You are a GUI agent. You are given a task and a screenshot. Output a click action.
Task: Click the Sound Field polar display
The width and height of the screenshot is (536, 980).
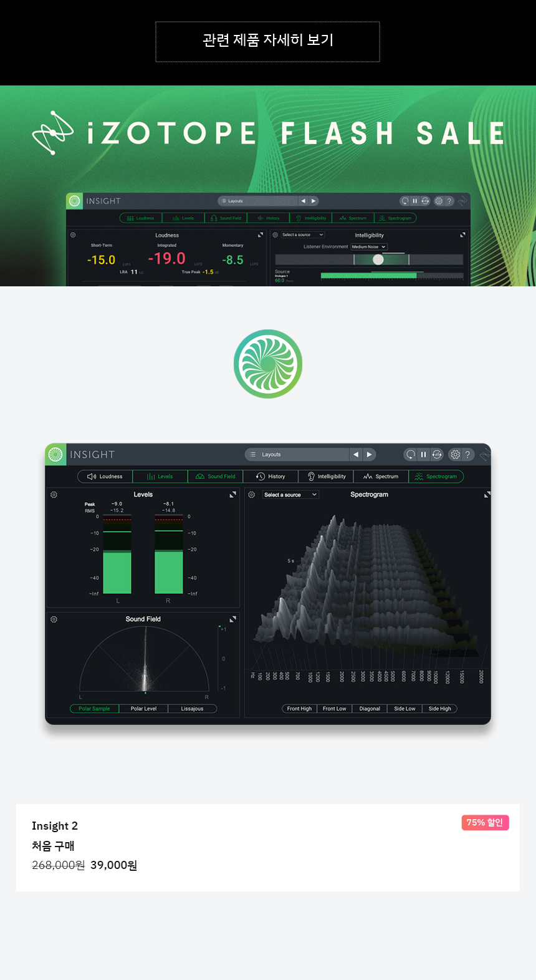(x=145, y=660)
